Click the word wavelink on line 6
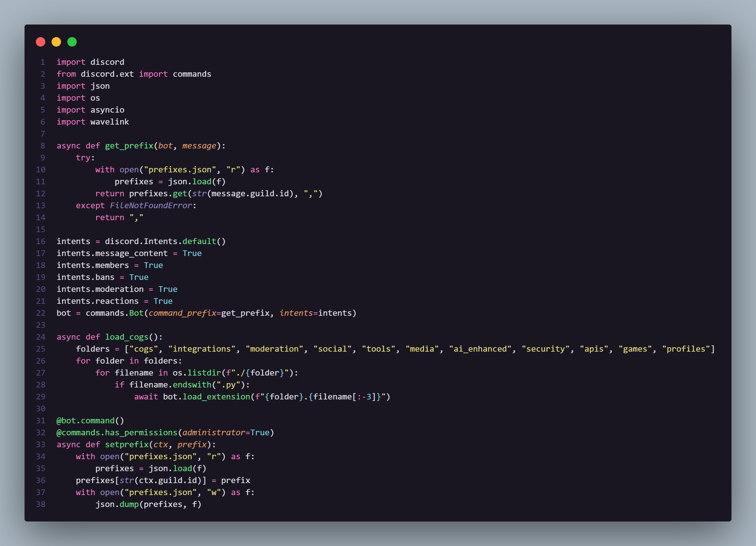 [109, 122]
